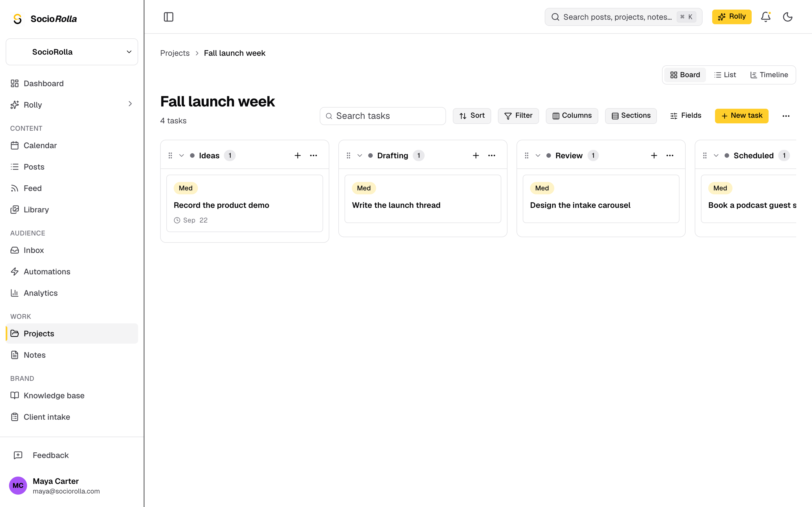Switch to the Timeline view
This screenshot has width=812, height=507.
[769, 75]
